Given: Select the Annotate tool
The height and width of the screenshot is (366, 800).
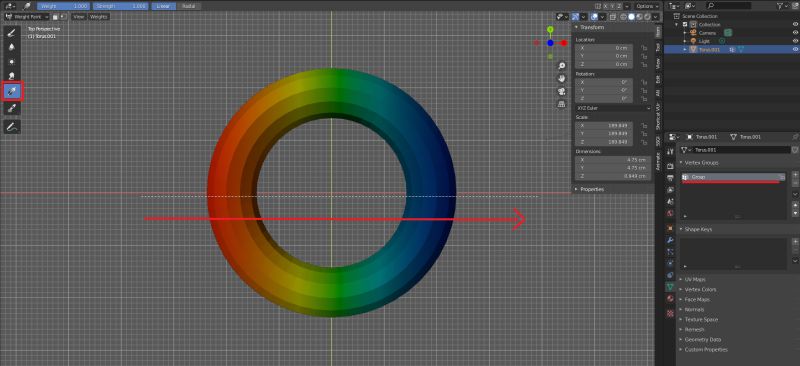Looking at the screenshot, I should coord(12,126).
